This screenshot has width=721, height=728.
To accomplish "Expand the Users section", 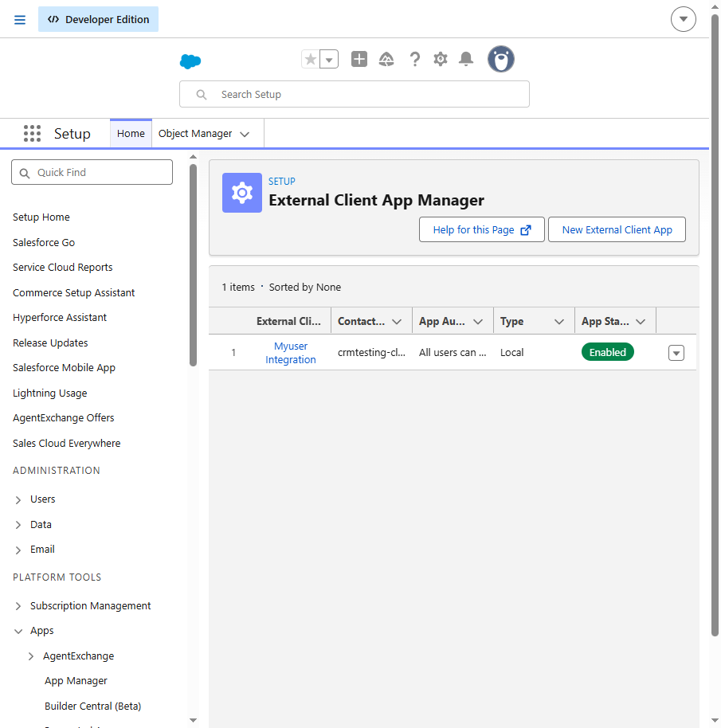I will [x=18, y=499].
